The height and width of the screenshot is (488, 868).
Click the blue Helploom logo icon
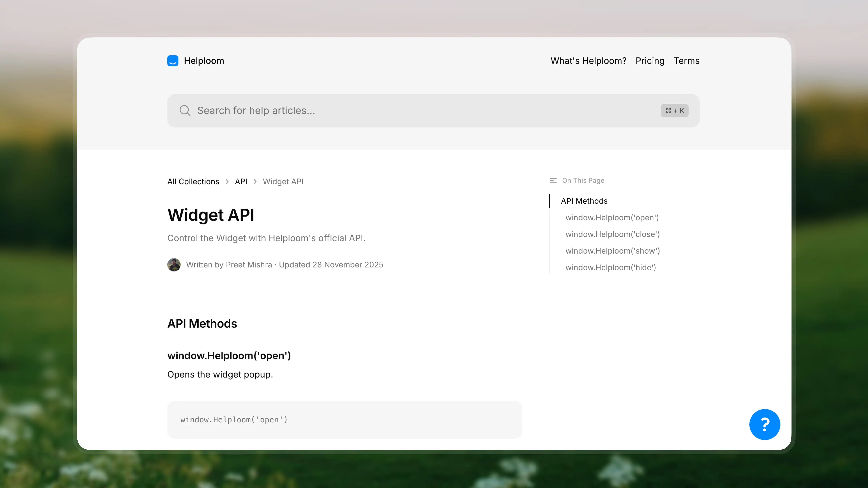coord(173,61)
